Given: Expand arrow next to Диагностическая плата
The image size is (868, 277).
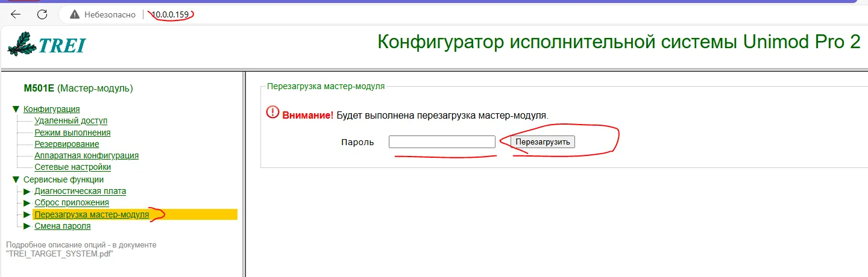Looking at the screenshot, I should (x=27, y=191).
